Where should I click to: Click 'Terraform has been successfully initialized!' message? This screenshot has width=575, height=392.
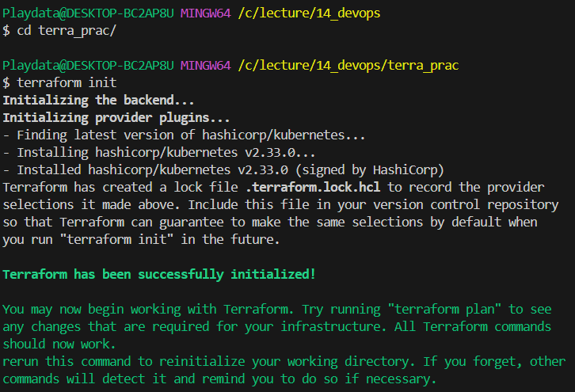(x=159, y=274)
